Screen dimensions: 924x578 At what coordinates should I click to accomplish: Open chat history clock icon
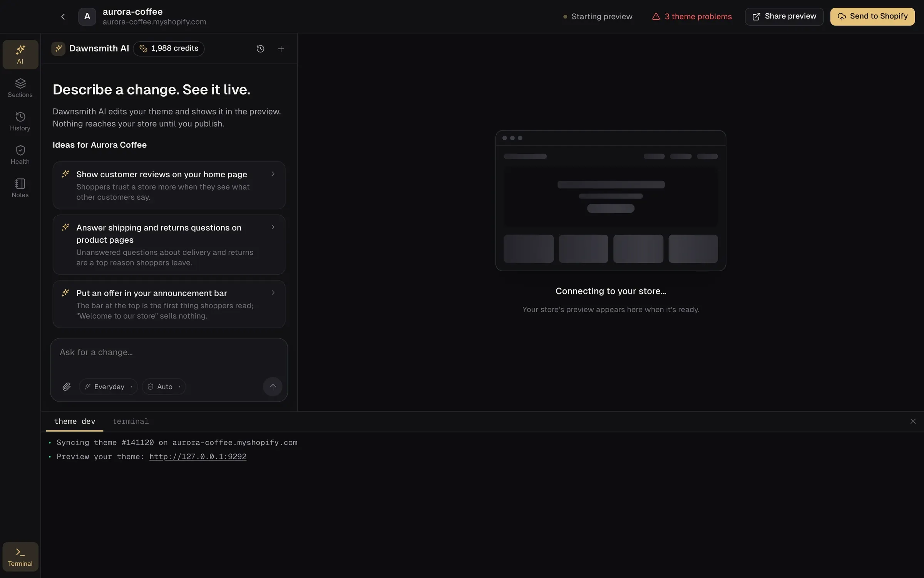point(260,49)
